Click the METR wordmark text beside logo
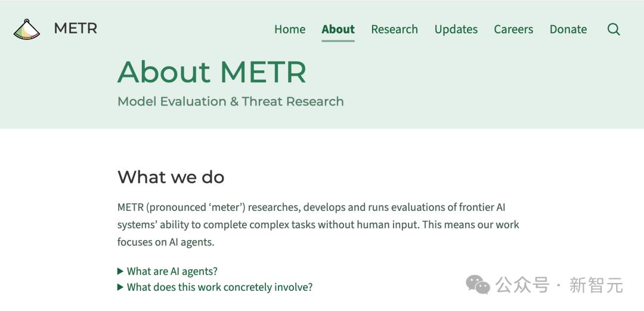The width and height of the screenshot is (644, 311). 76,29
